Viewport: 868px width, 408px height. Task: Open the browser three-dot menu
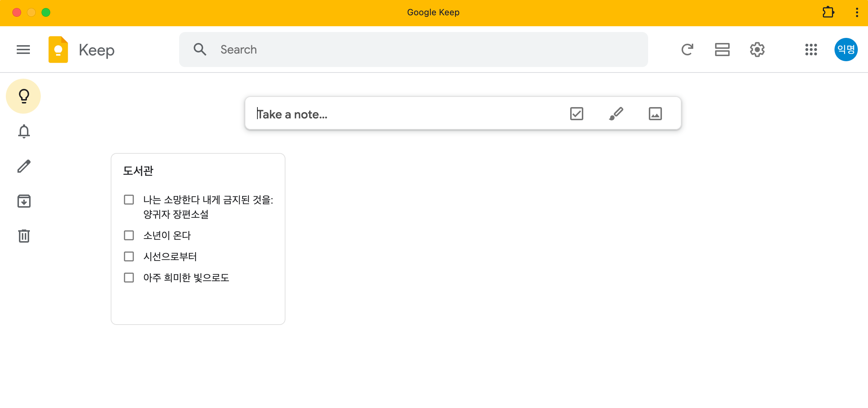click(x=857, y=12)
